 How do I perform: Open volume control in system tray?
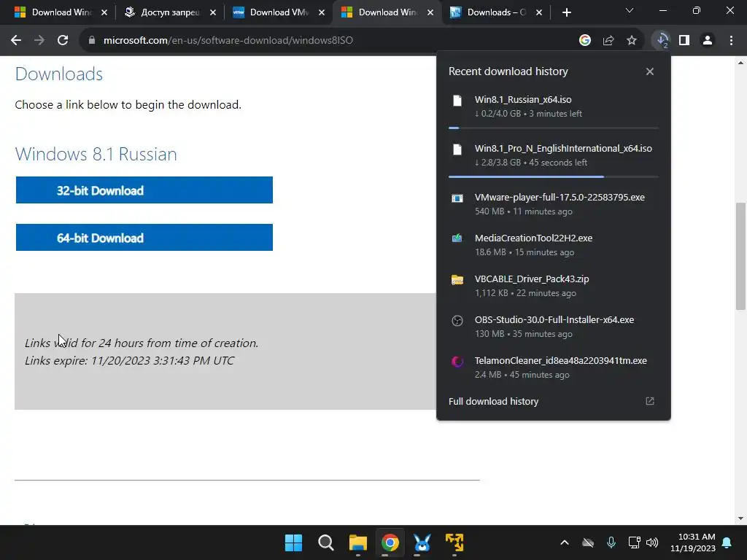(652, 542)
